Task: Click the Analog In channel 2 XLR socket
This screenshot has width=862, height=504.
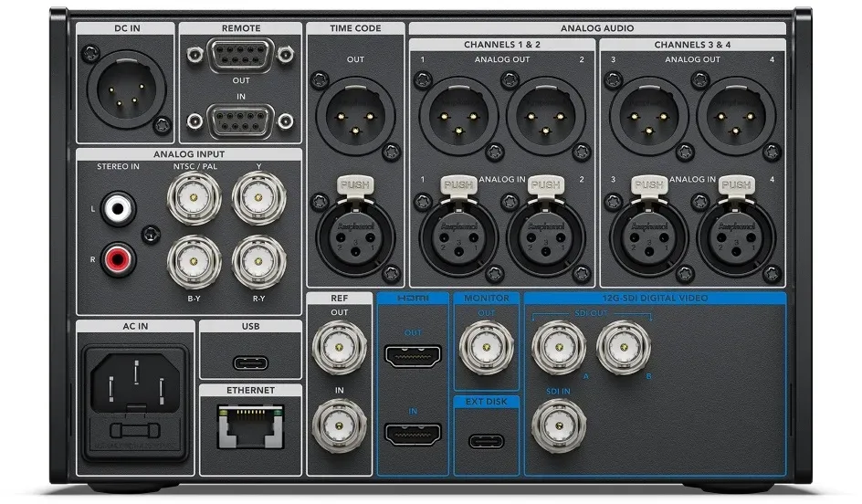Action: pos(545,237)
